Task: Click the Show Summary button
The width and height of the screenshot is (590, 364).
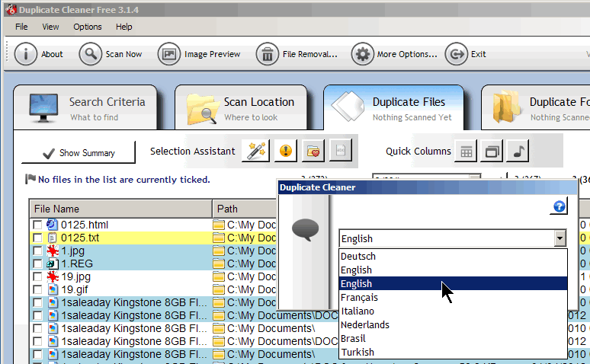Action: [x=78, y=153]
